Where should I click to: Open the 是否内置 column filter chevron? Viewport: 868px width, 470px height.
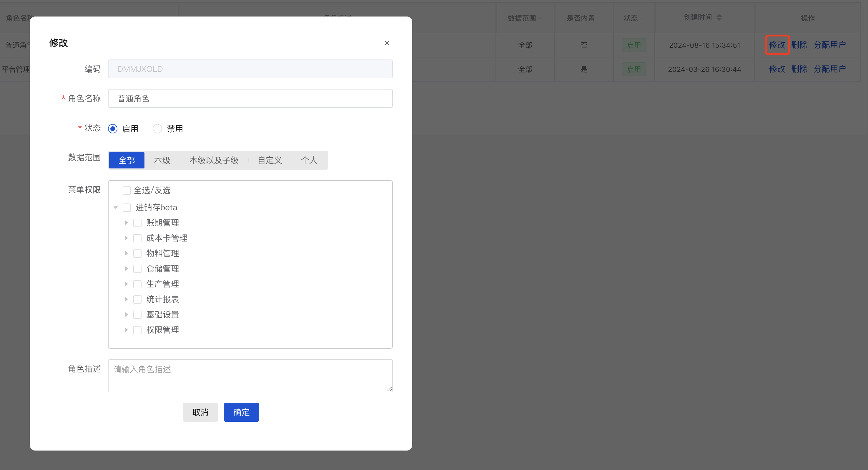[598, 18]
